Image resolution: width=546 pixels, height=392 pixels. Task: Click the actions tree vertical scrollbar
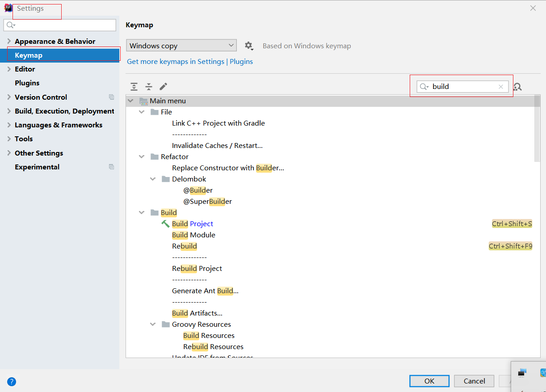pyautogui.click(x=537, y=130)
